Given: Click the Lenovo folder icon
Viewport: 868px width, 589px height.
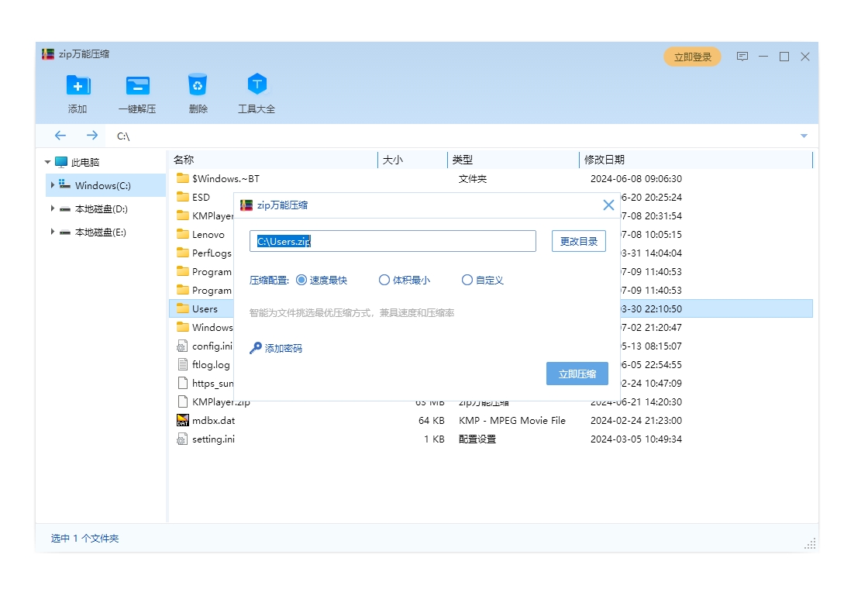Looking at the screenshot, I should [183, 234].
